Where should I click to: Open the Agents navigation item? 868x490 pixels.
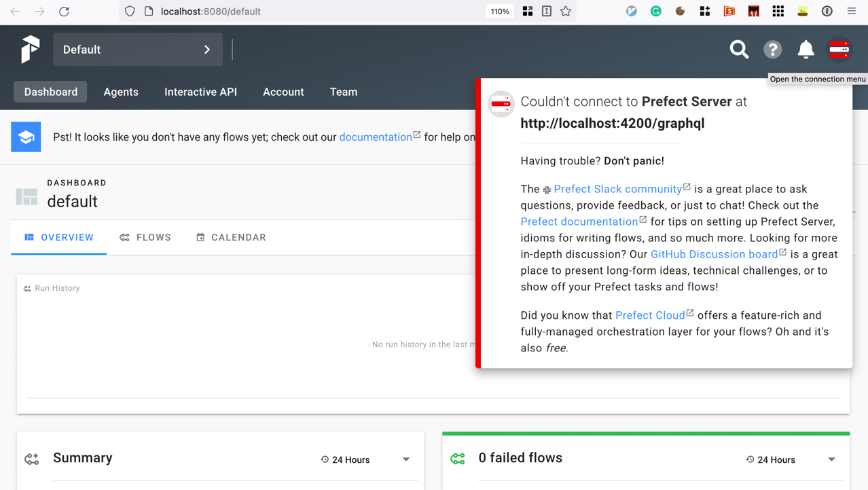121,92
